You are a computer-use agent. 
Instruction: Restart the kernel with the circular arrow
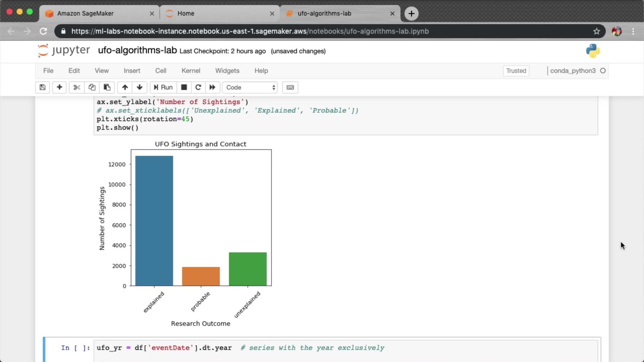click(x=198, y=87)
